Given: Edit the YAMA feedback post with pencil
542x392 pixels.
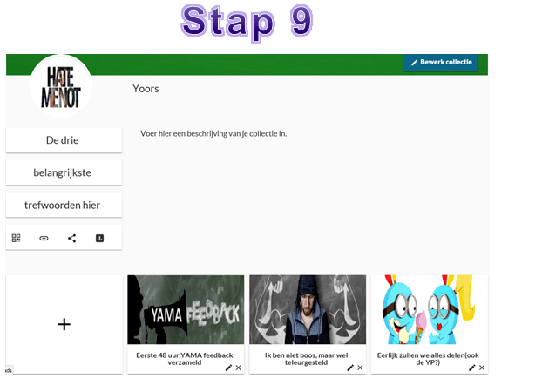Looking at the screenshot, I should [228, 368].
